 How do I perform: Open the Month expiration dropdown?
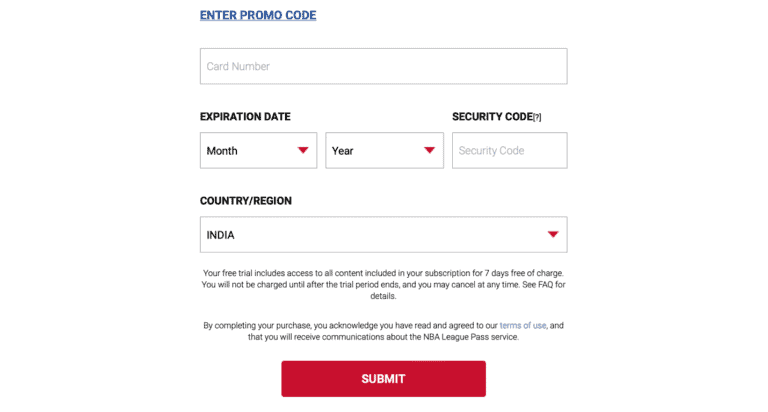[x=258, y=151]
